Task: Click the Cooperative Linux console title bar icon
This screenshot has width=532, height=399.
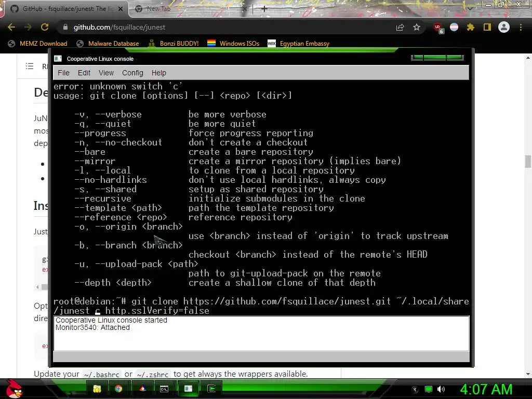Action: 58,59
